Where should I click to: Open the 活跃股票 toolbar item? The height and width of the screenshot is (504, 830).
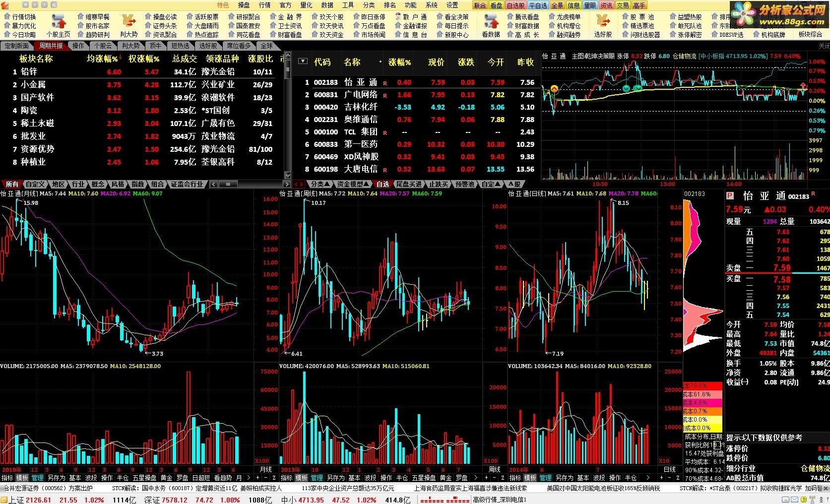pos(202,16)
